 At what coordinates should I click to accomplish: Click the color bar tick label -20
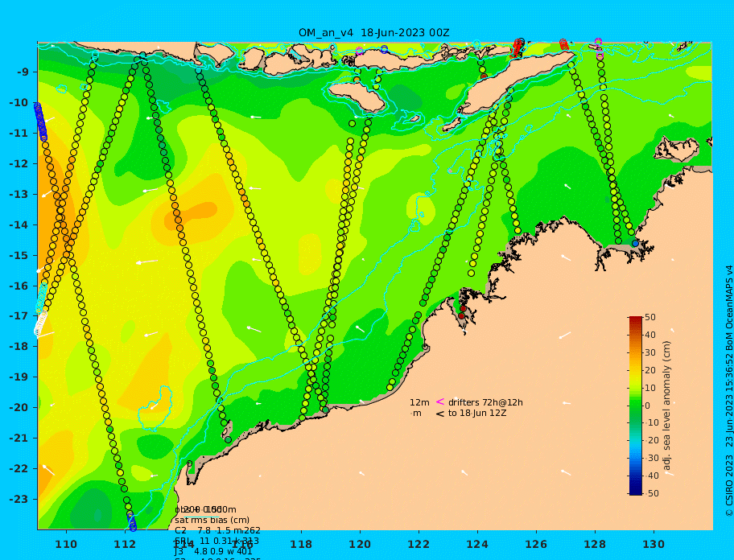pos(652,441)
